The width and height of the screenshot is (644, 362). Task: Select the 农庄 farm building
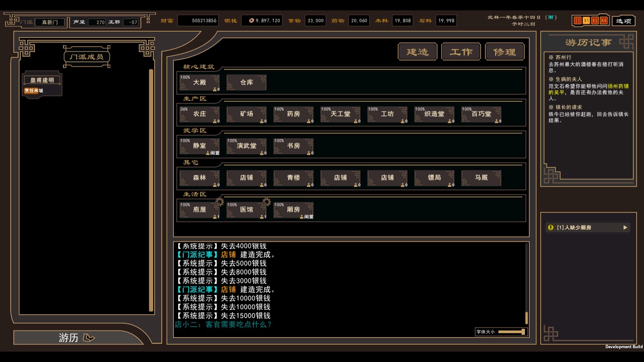[x=199, y=114]
